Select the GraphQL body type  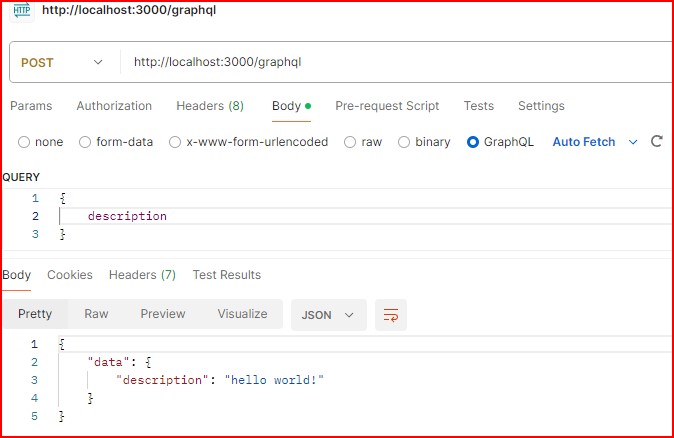tap(473, 142)
